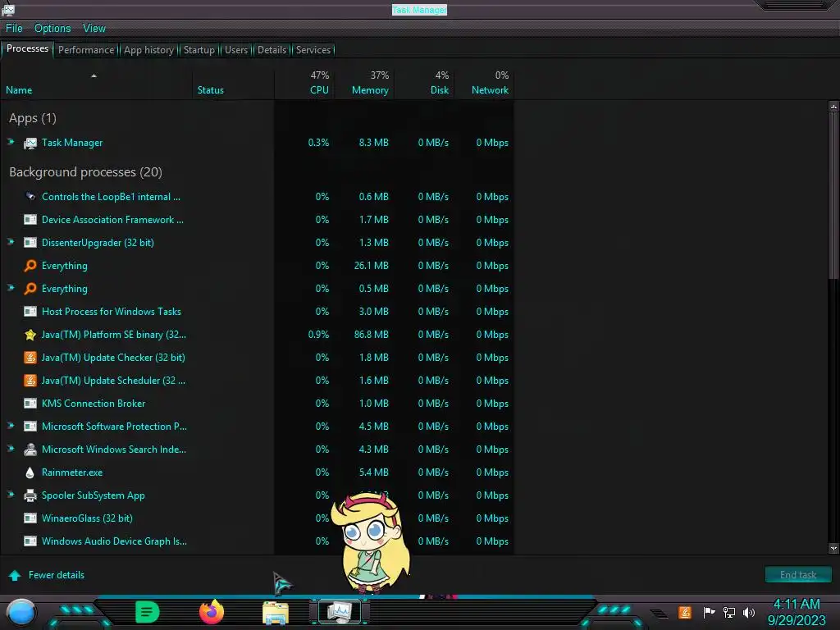The width and height of the screenshot is (840, 630).
Task: Click the End task button
Action: 798,575
